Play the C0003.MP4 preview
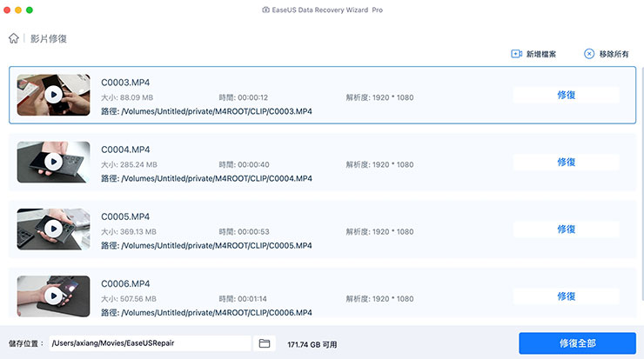 53,95
